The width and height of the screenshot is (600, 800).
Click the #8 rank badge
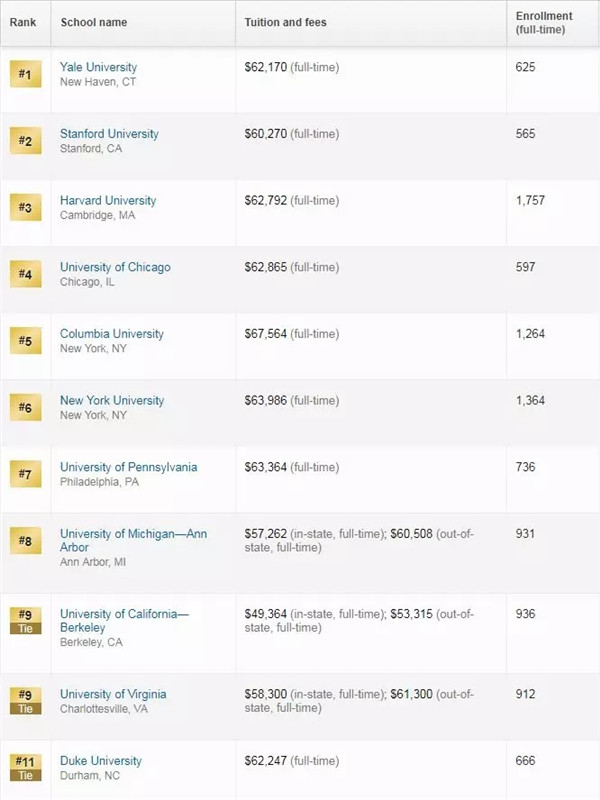25,541
